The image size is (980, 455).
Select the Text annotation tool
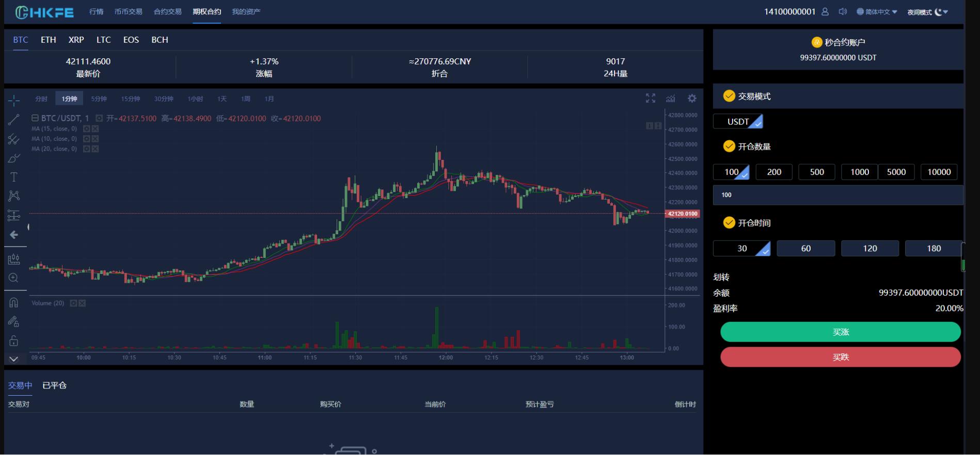(14, 177)
